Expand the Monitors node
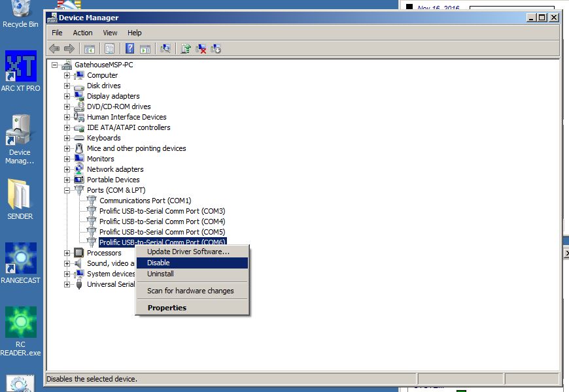Screen dimensions: 569x392 pyautogui.click(x=67, y=159)
